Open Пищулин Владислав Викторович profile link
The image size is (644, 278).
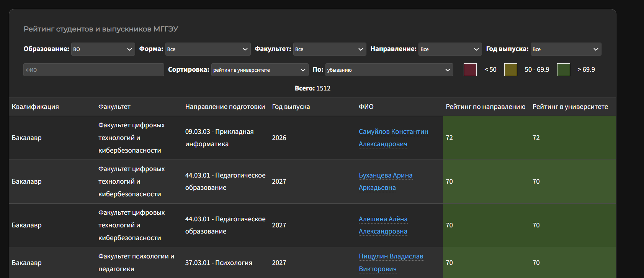click(391, 257)
